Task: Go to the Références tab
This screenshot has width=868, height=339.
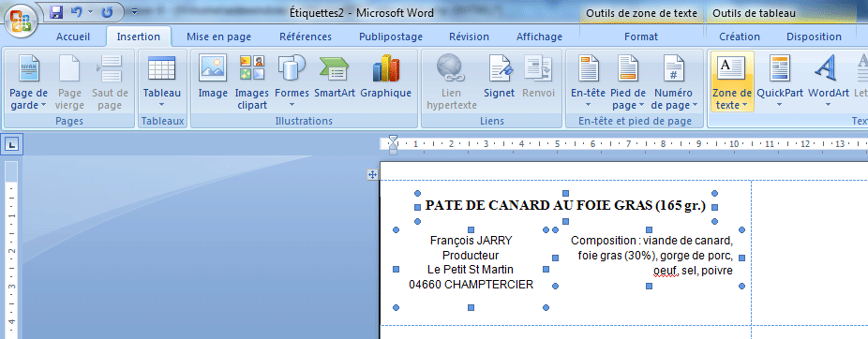Action: coord(306,37)
